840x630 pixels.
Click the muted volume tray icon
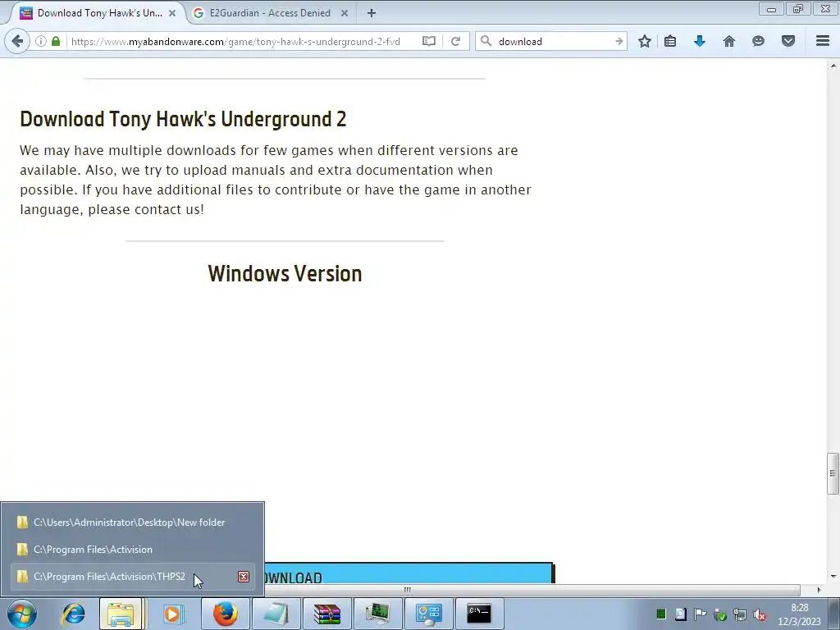coord(759,615)
